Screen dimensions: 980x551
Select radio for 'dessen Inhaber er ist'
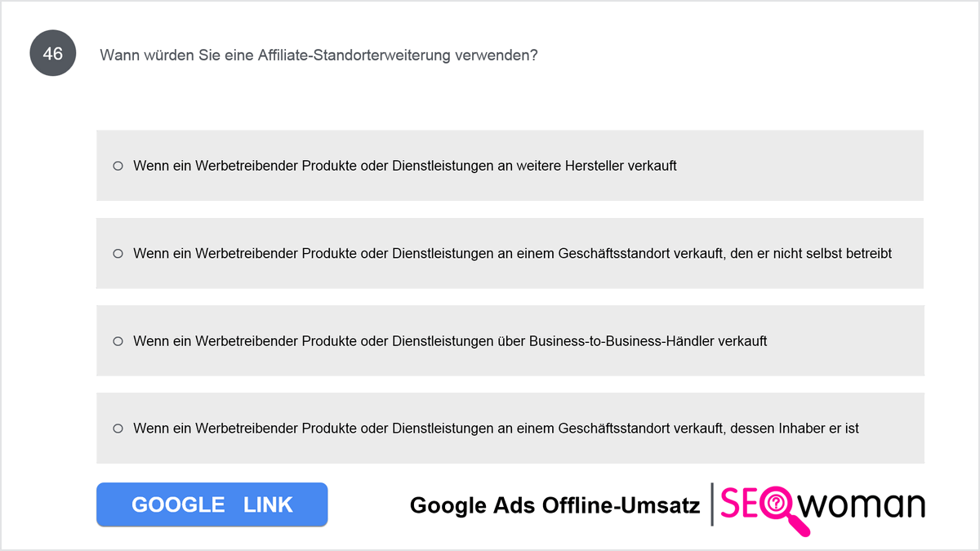click(118, 428)
